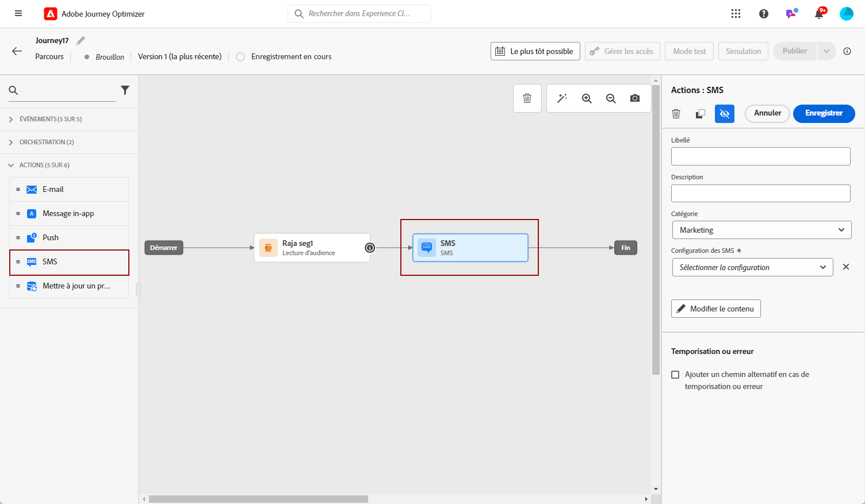The height and width of the screenshot is (504, 865).
Task: Zoom out on the canvas
Action: pos(611,98)
